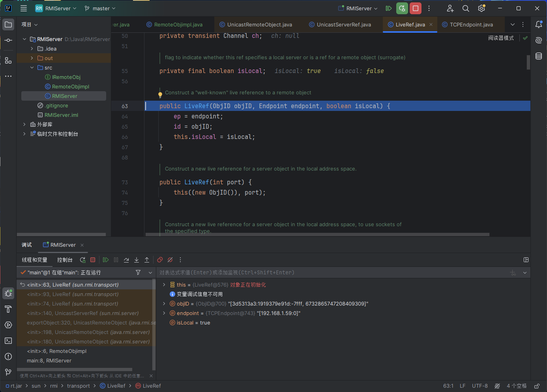This screenshot has height=392, width=547.
Task: Expand the objID variable node
Action: tap(164, 304)
